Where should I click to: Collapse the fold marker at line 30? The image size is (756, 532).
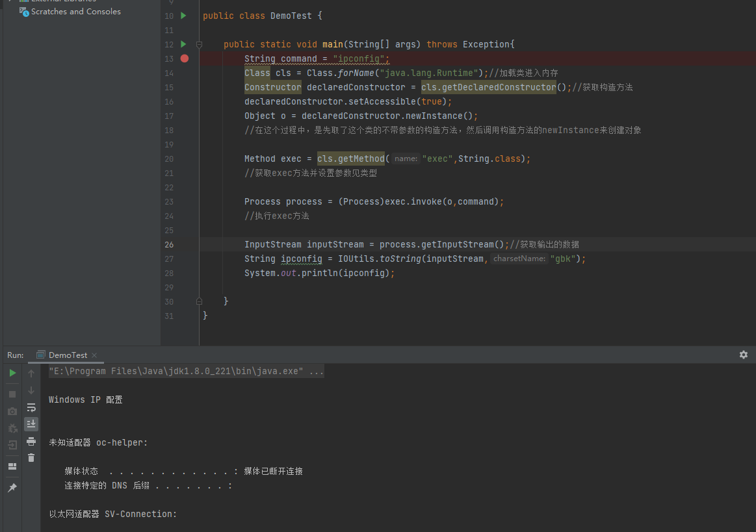click(199, 301)
